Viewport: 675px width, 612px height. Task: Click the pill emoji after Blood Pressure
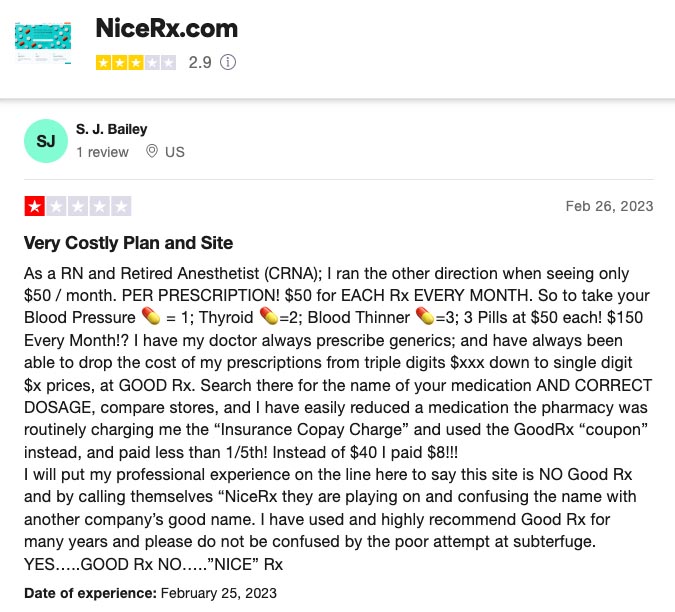[151, 317]
